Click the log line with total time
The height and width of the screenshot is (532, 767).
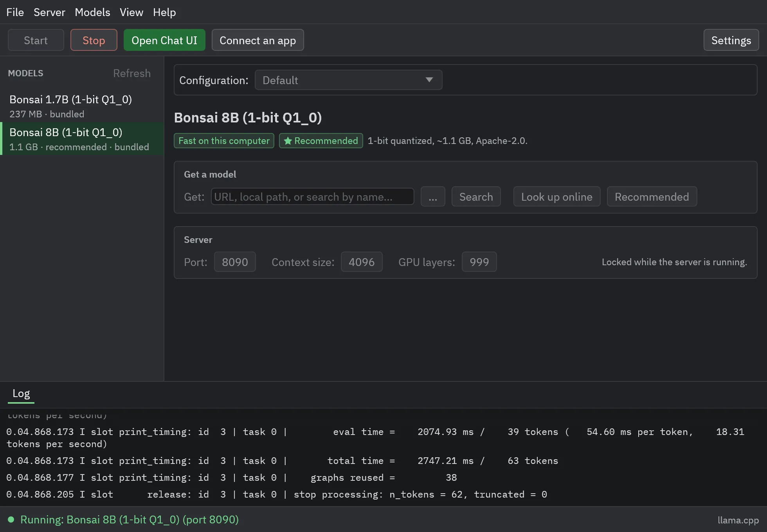(282, 461)
